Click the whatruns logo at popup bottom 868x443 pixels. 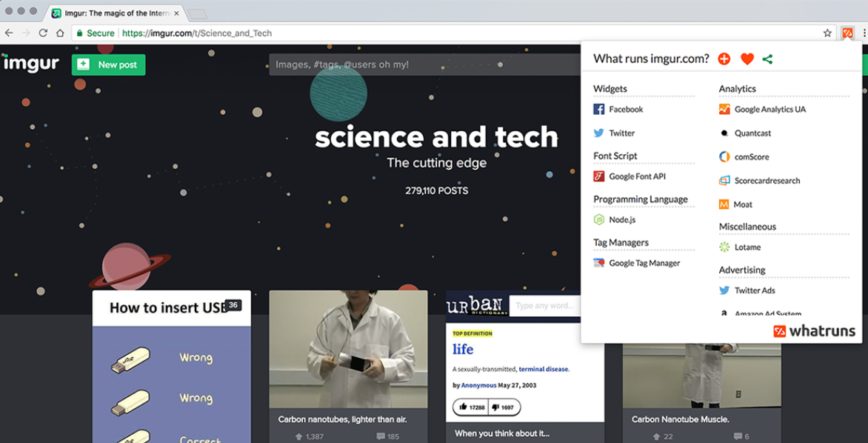[x=814, y=331]
